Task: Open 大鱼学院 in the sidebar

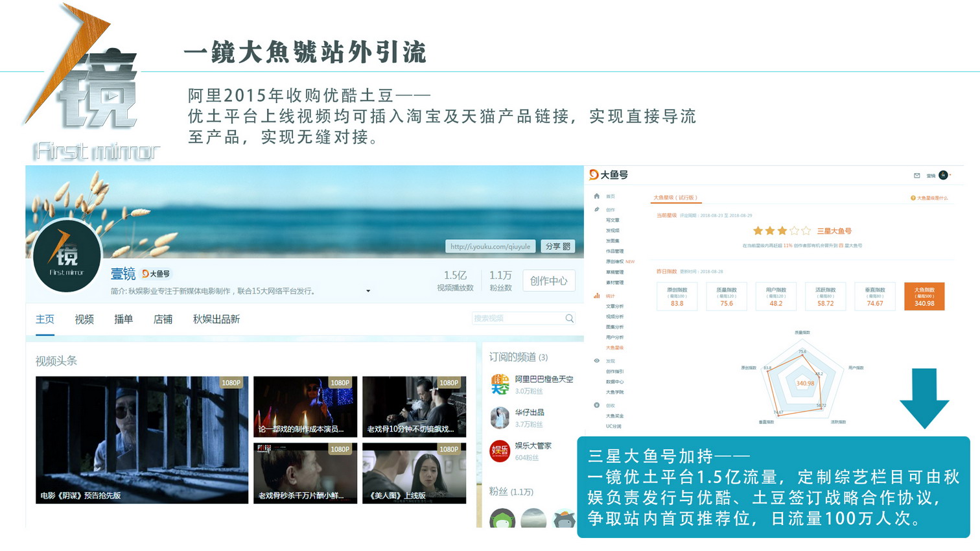Action: click(614, 392)
